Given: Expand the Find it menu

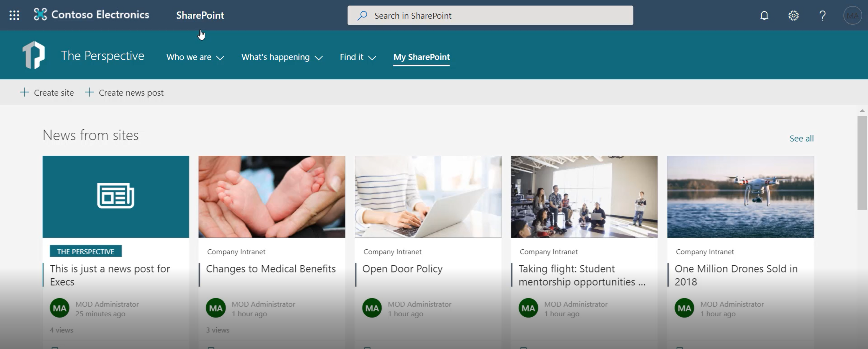Looking at the screenshot, I should 358,57.
